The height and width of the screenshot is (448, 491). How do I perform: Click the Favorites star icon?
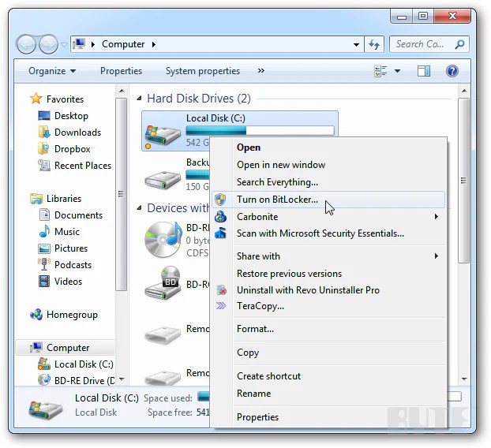pos(36,99)
